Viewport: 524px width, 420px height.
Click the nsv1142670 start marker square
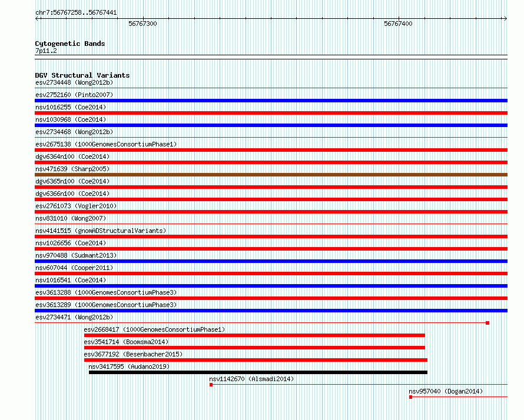[211, 385]
